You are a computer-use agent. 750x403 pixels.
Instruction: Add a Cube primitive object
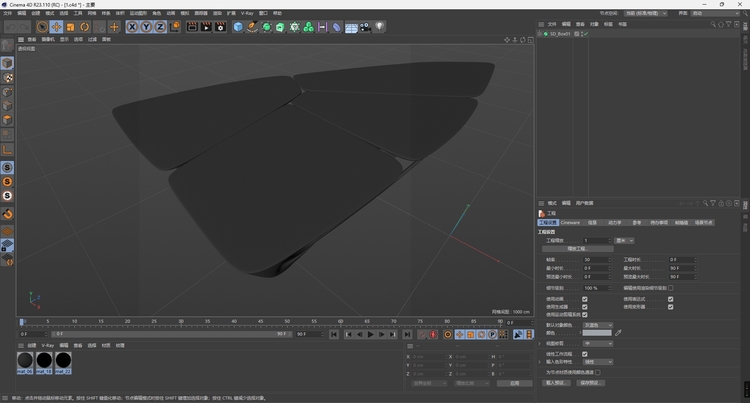pyautogui.click(x=238, y=27)
